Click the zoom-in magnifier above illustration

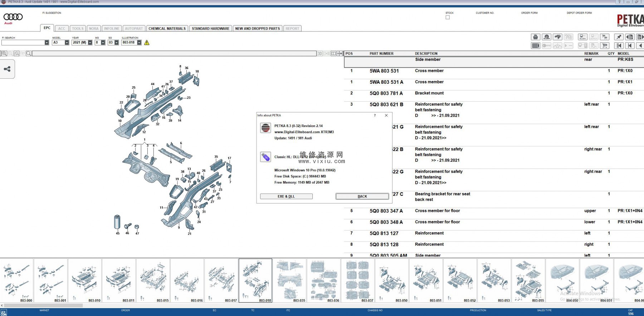[x=4, y=53]
